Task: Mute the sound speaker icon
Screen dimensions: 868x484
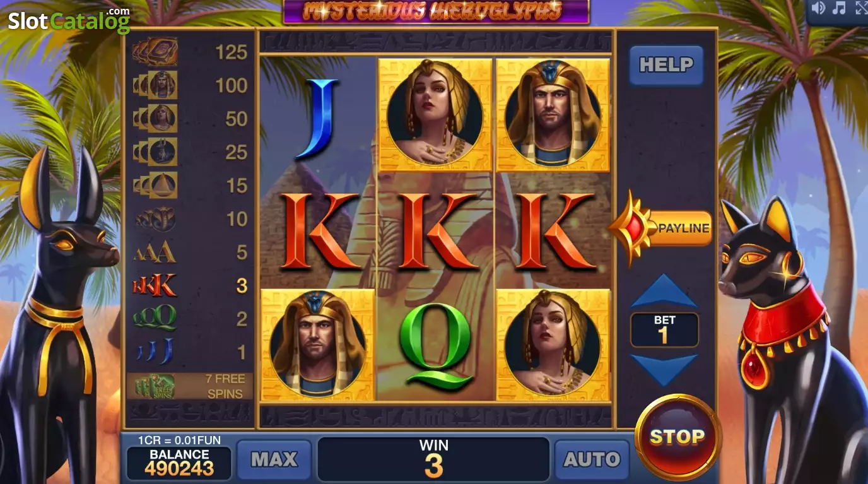Action: tap(818, 8)
